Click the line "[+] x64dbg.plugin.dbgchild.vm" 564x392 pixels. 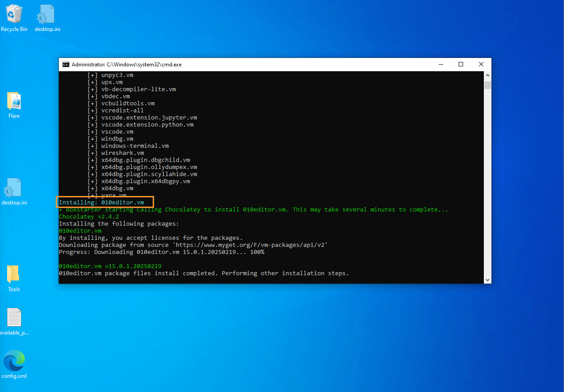(139, 160)
